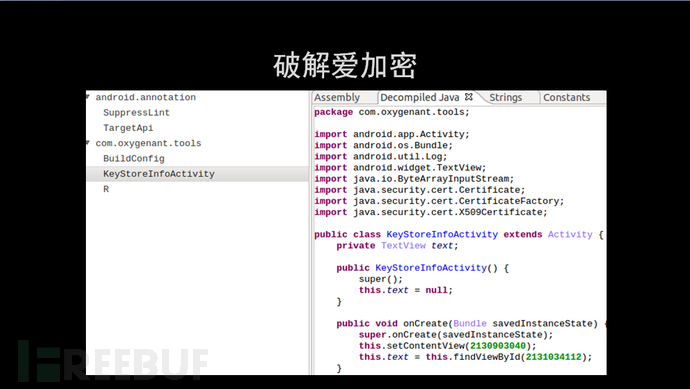The height and width of the screenshot is (389, 690).
Task: Click the onCreate method signature
Action: click(471, 323)
